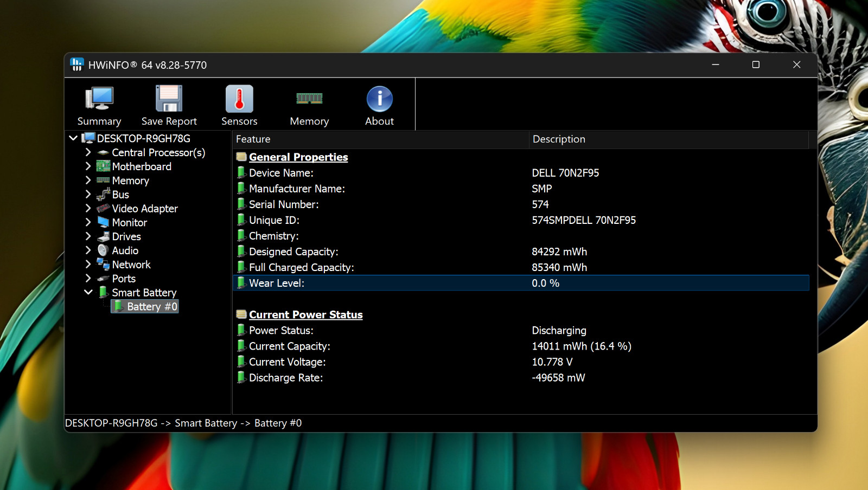
Task: Open the Summary toolbar icon
Action: (99, 99)
